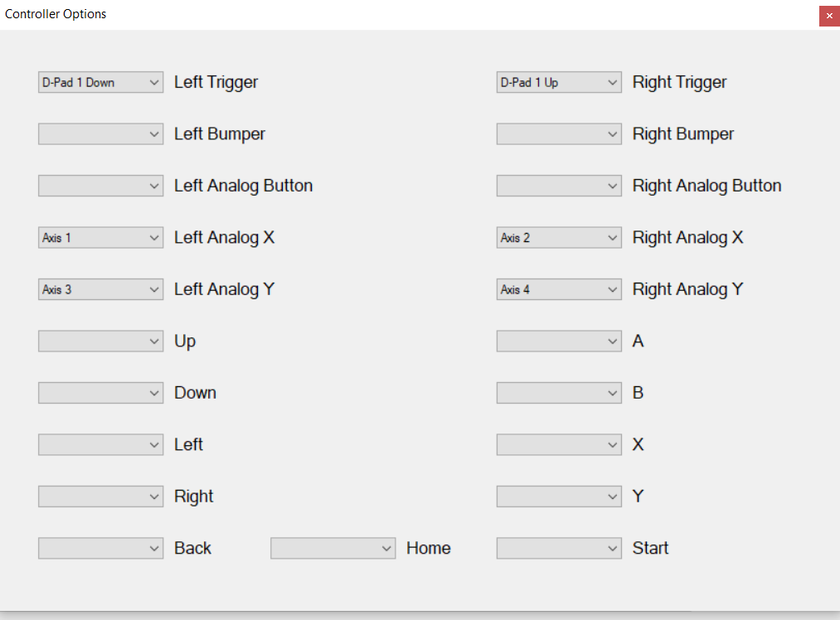Open the Start button dropdown

[559, 548]
